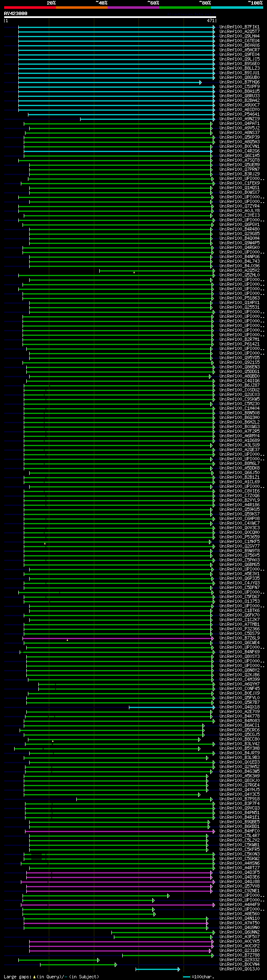This screenshot has height=980, width=267.
Task: Open the UniRef100_Q7ZYR4 hit
Action: (x=239, y=206)
